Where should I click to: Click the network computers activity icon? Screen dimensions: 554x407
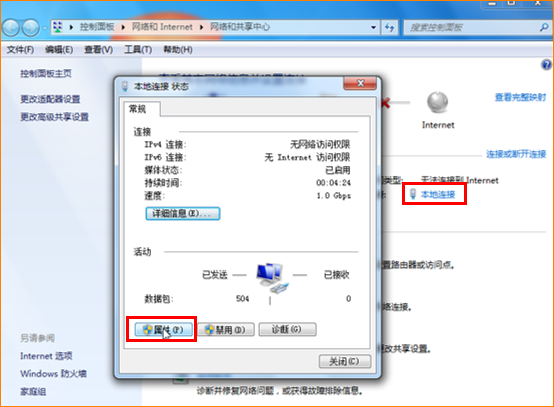point(272,278)
